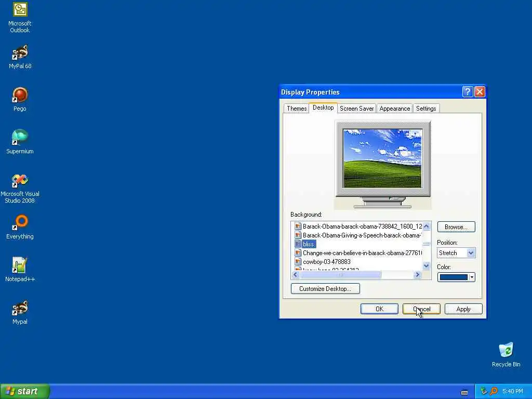Select Barack-Obama-Giving-a-Speech background
Viewport: 532px width, 399px height.
click(x=362, y=235)
